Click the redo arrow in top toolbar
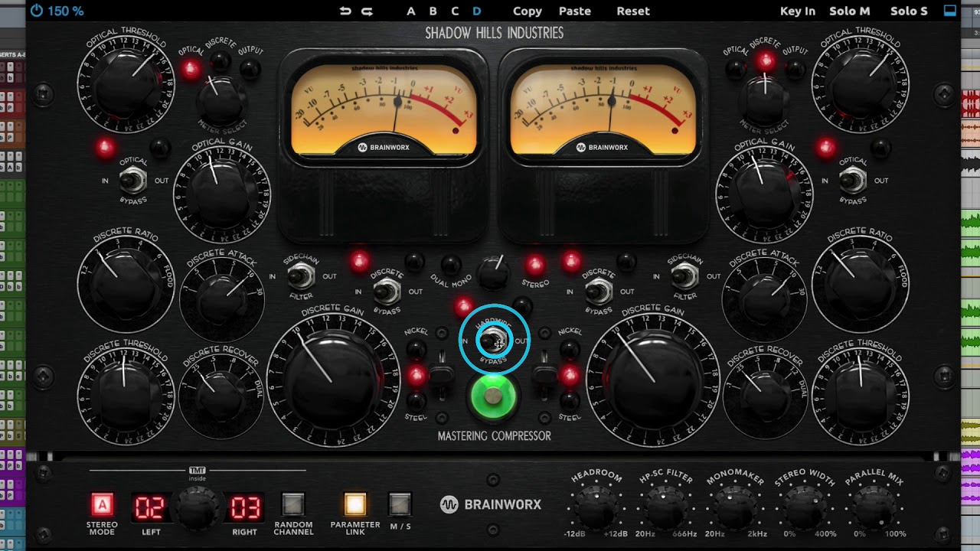 pos(367,11)
